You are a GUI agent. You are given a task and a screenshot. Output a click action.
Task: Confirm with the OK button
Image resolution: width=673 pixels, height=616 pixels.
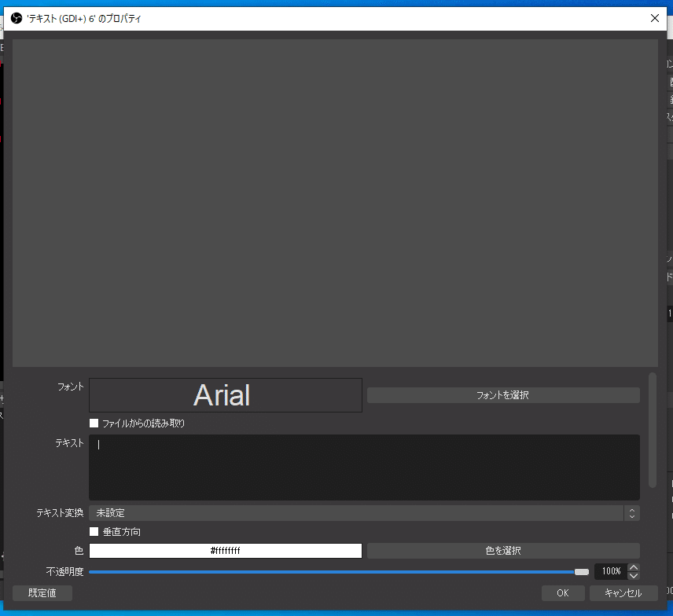tap(563, 593)
